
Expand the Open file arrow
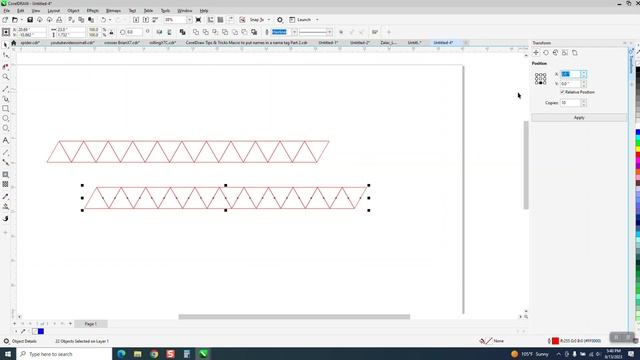point(21,20)
